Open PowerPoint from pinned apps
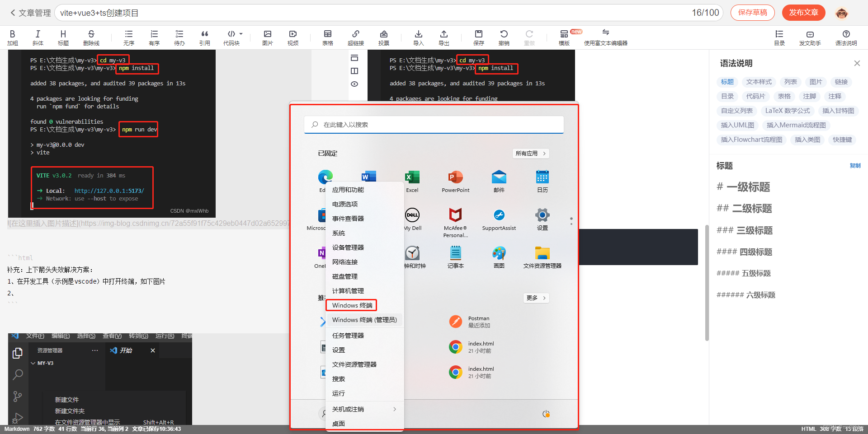The image size is (868, 434). (x=456, y=182)
